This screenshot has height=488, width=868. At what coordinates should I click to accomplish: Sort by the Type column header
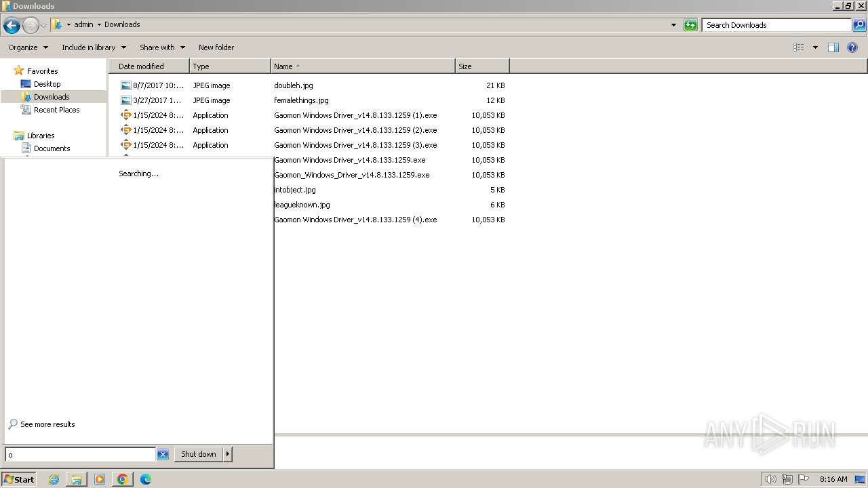pos(230,66)
